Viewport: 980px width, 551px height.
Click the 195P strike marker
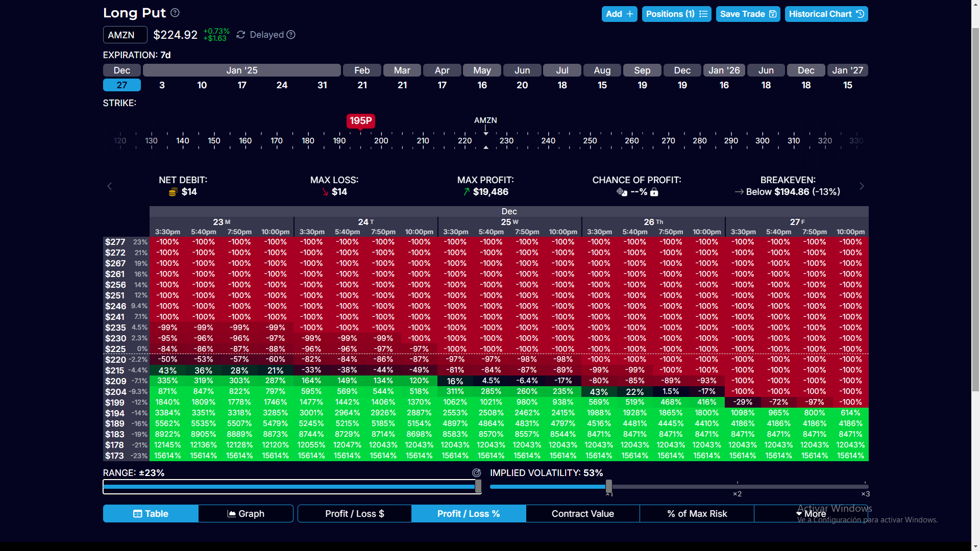click(361, 121)
